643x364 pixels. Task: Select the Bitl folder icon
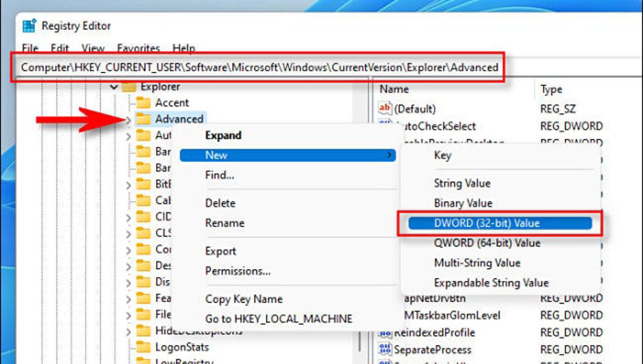144,184
